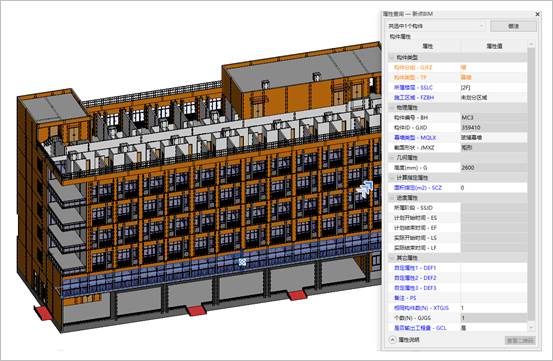The image size is (553, 361).
Task: Click the scrollbar down arrow in the property table
Action: 531,328
